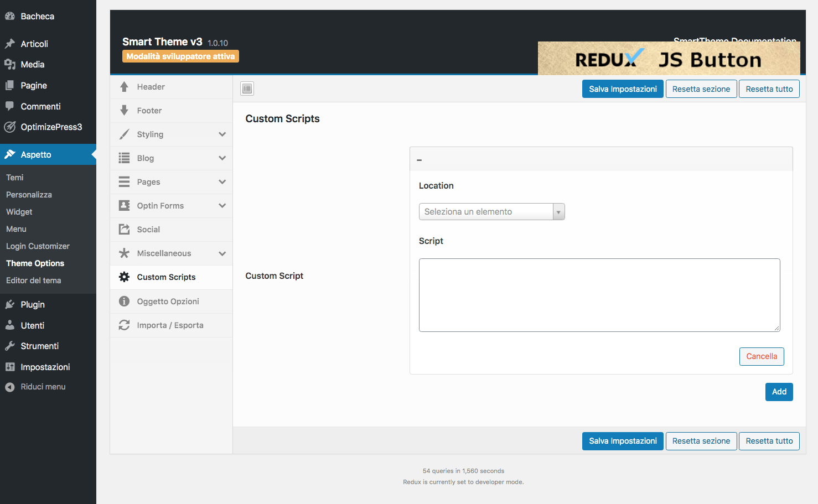The width and height of the screenshot is (818, 504).
Task: Expand the Optin Forms submenu chevron
Action: click(x=222, y=206)
